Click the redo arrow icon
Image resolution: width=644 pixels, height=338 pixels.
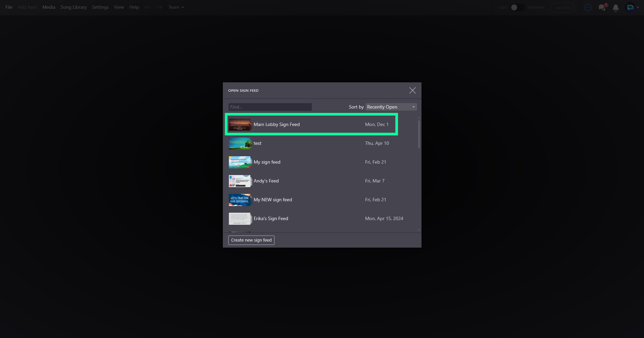pyautogui.click(x=159, y=7)
